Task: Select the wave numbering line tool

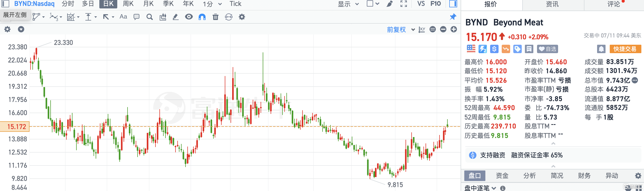Action: click(54, 17)
